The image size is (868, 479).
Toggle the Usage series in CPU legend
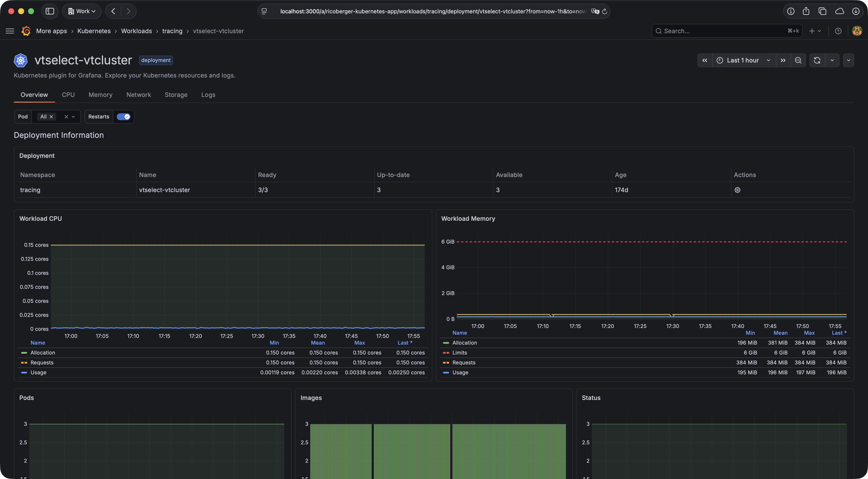pos(38,372)
